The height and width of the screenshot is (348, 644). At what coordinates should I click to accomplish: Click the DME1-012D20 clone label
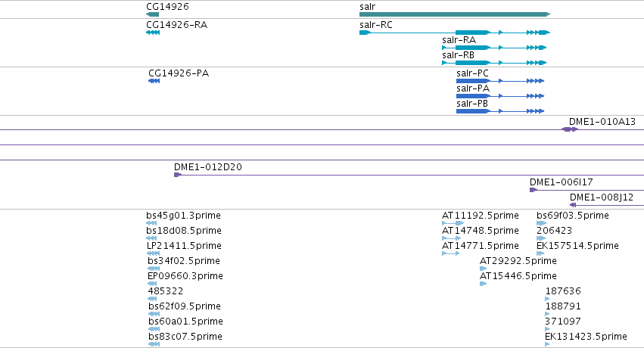[x=208, y=167]
